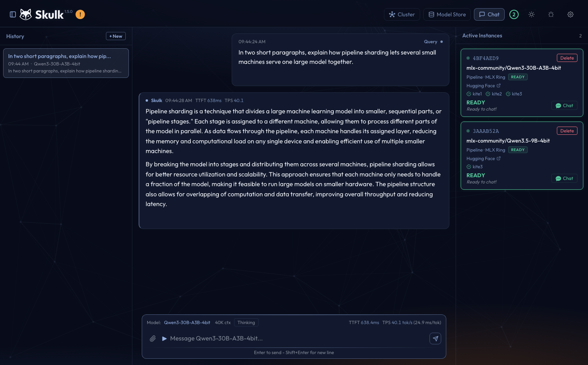Send the message with paper plane
The image size is (588, 365).
(x=435, y=339)
